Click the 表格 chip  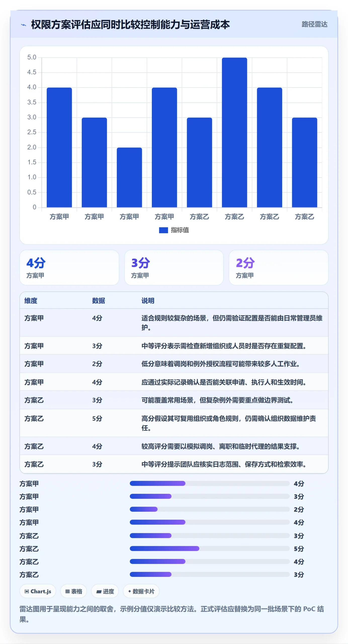coord(73,591)
